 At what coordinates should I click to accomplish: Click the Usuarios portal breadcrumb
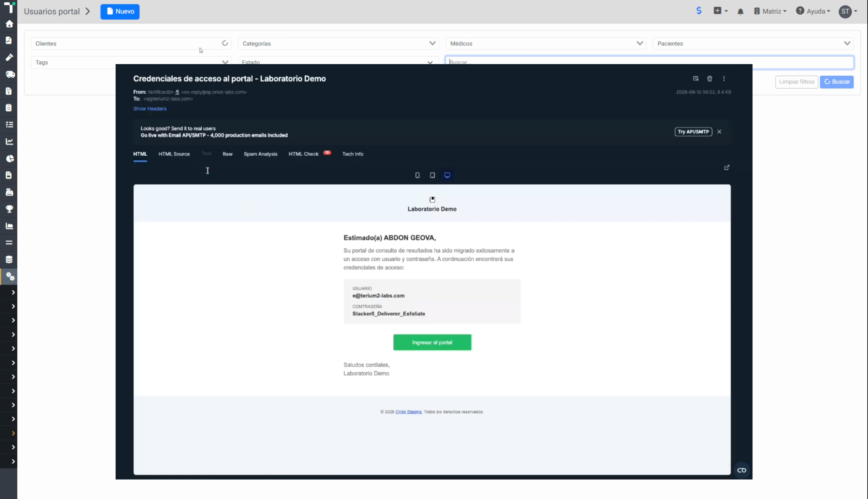[x=52, y=11]
